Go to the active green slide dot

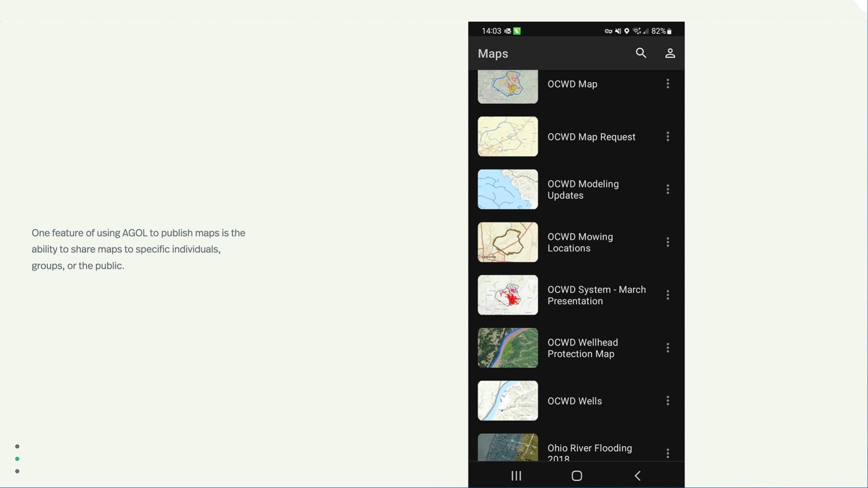coord(17,459)
